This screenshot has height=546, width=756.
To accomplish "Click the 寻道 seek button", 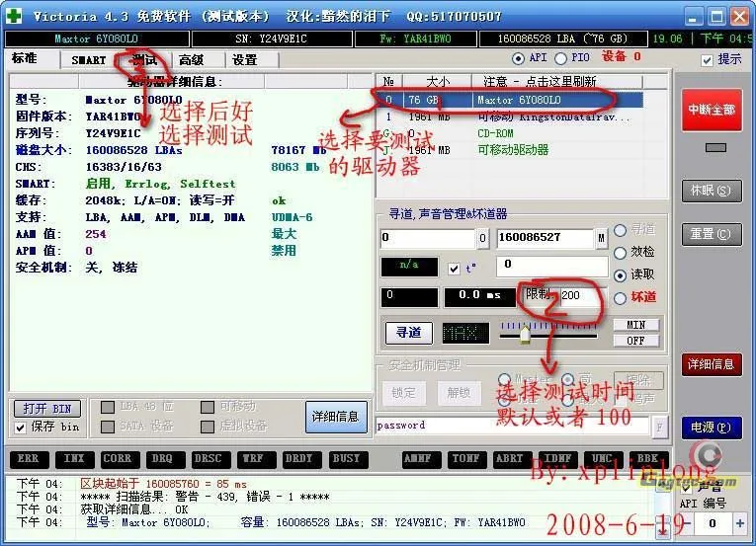I will [409, 333].
